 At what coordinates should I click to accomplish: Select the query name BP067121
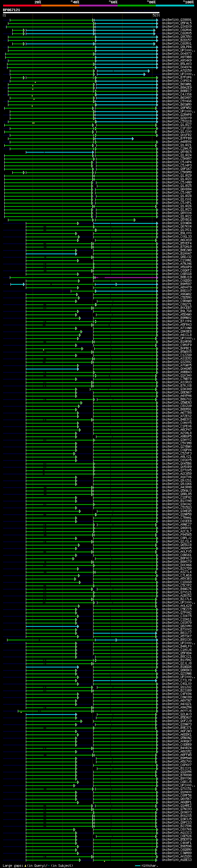11,10
